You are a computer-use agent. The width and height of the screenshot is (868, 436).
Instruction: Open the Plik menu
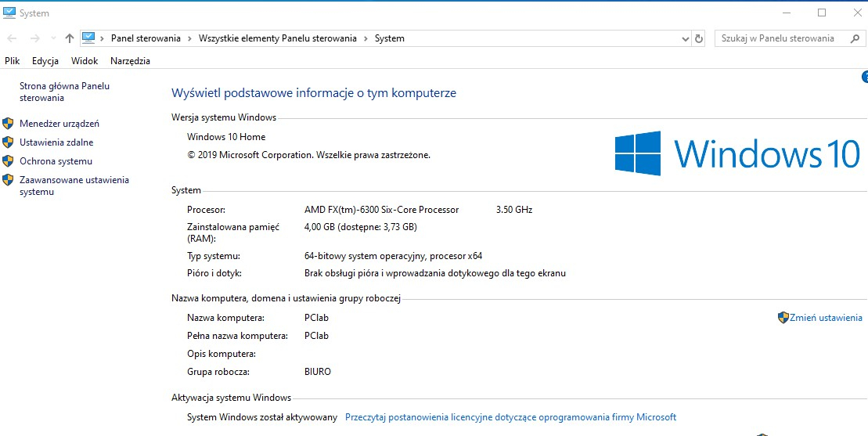tap(13, 61)
